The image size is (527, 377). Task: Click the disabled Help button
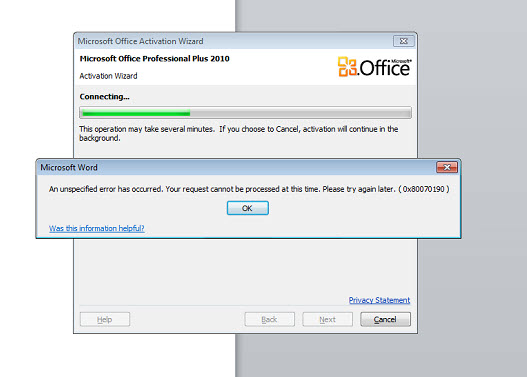click(x=105, y=319)
